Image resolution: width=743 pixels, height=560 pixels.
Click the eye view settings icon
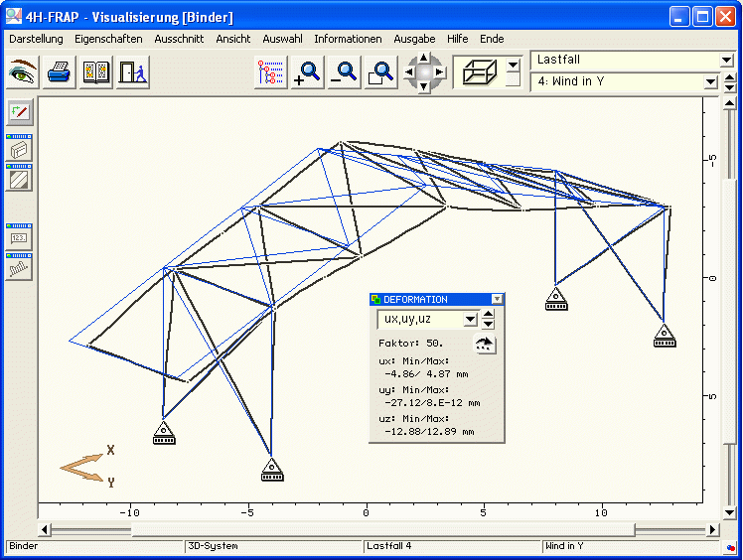[23, 72]
